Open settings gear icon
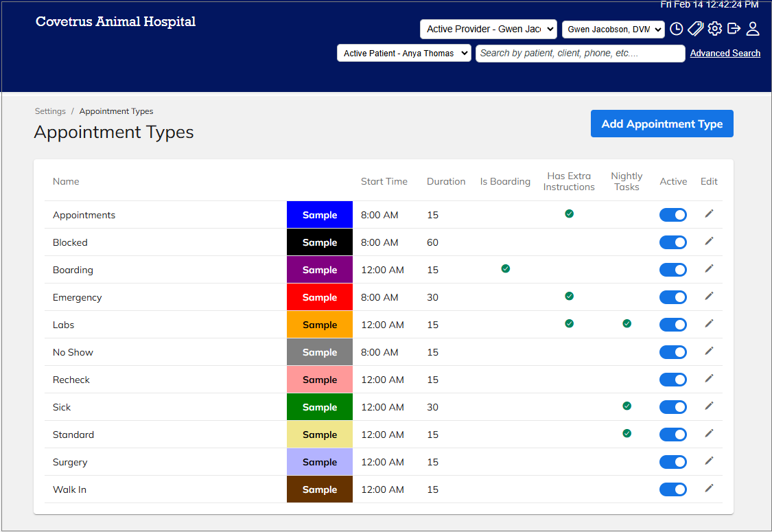Screen dimensions: 772x532 (715, 29)
